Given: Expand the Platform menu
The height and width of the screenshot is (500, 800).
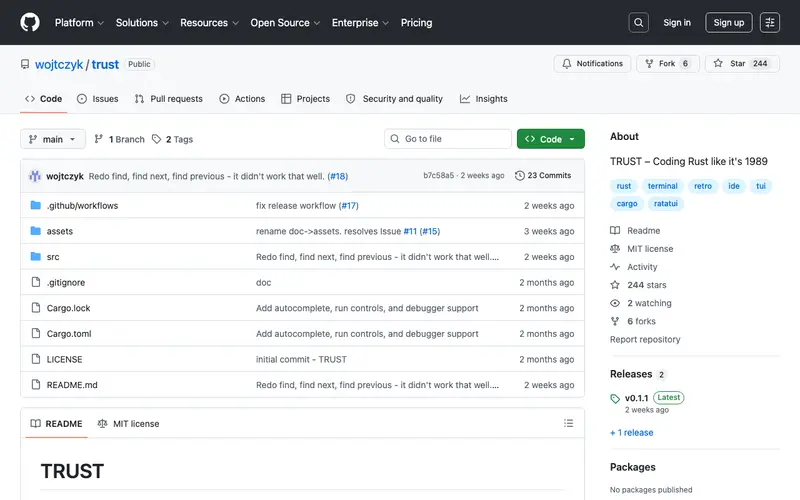Looking at the screenshot, I should click(79, 22).
